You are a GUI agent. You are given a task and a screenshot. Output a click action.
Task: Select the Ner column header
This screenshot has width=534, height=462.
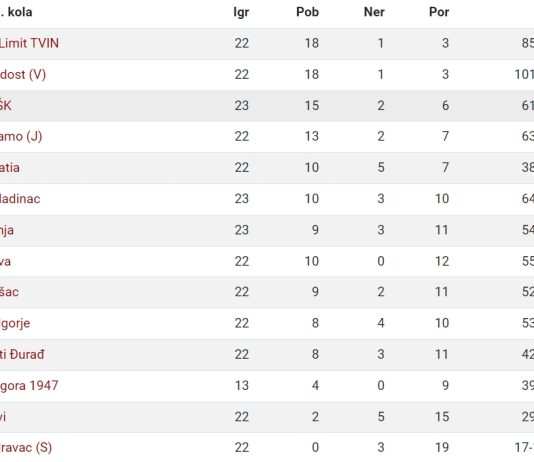(374, 12)
